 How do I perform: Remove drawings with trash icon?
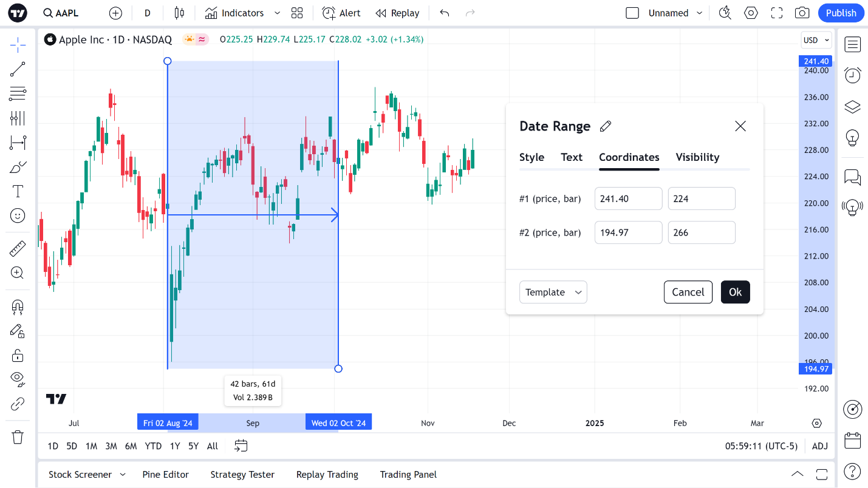pyautogui.click(x=18, y=437)
